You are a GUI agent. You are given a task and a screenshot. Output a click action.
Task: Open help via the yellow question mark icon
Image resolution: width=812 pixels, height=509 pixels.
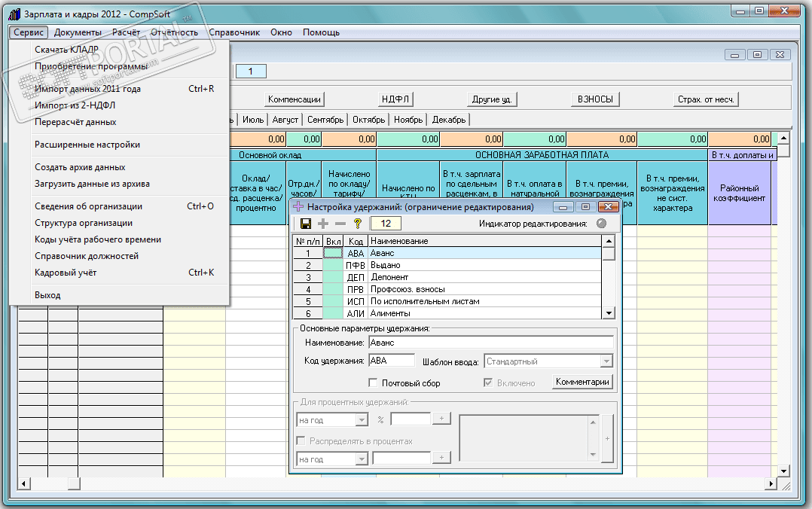(x=357, y=224)
